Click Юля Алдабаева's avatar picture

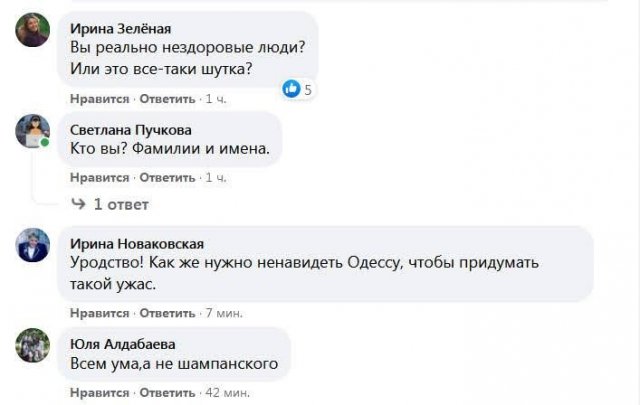tap(32, 345)
